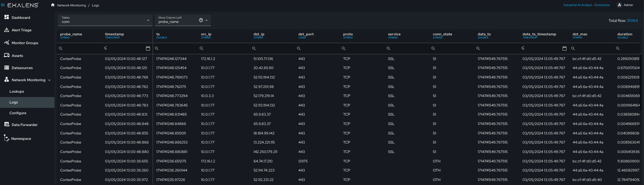Expand the Tables dropdown showing conn

pos(105,20)
